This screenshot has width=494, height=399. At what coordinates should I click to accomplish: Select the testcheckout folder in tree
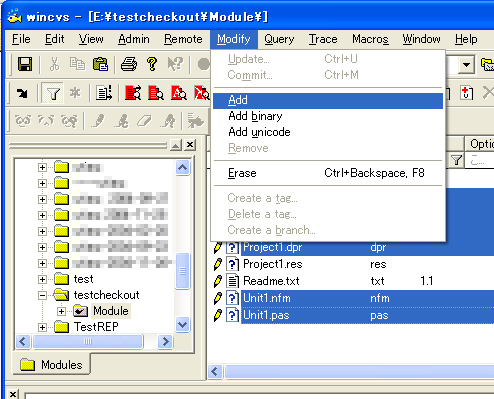tap(106, 295)
